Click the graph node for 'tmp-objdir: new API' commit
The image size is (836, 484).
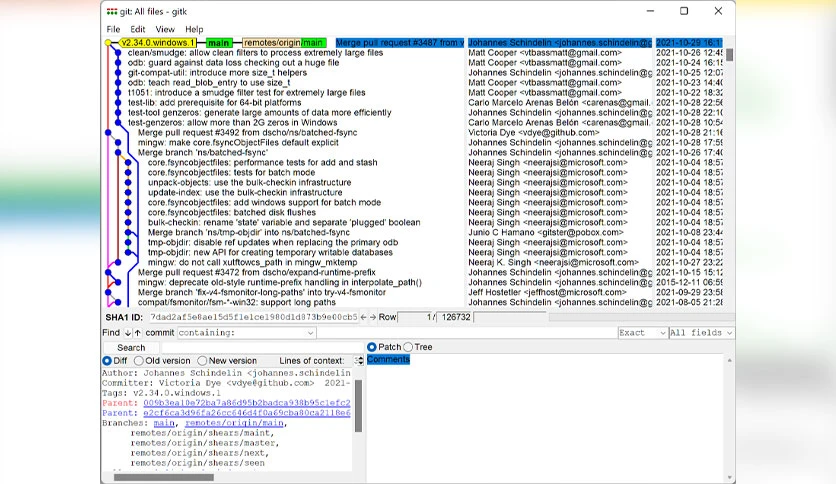[128, 253]
